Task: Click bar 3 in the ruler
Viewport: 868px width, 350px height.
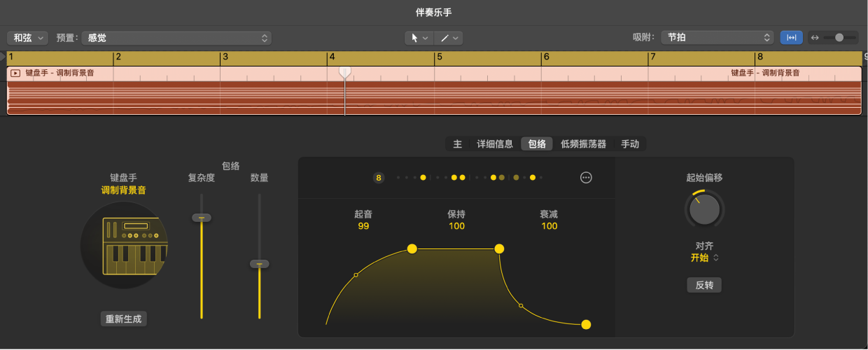Action: point(225,57)
